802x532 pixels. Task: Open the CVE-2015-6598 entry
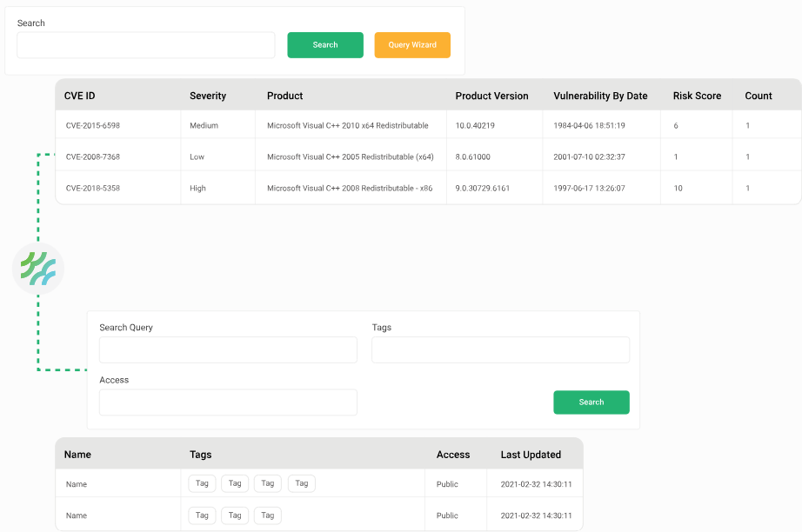tap(93, 125)
